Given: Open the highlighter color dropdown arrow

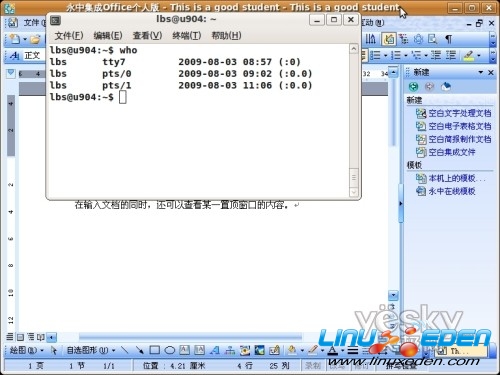Looking at the screenshot, I should [x=479, y=55].
